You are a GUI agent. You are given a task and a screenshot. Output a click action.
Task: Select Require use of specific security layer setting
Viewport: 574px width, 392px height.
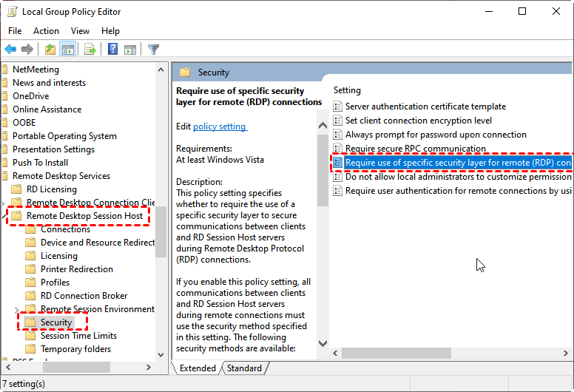(x=458, y=163)
